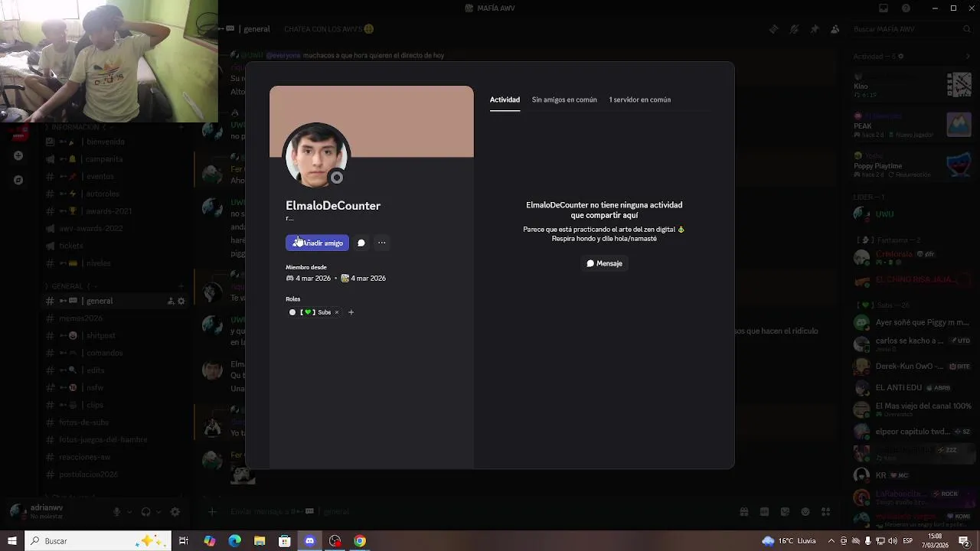Open threads icon in channel header
The height and width of the screenshot is (551, 980).
pos(773,29)
